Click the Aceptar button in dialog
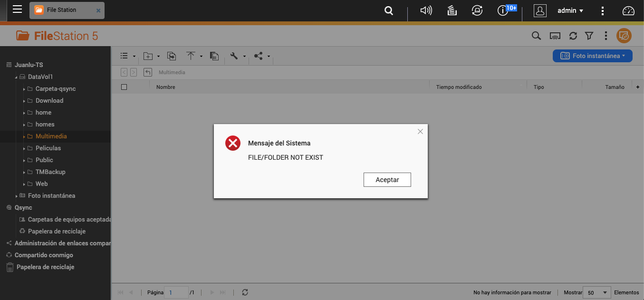Viewport: 644px width, 300px height. 387,180
